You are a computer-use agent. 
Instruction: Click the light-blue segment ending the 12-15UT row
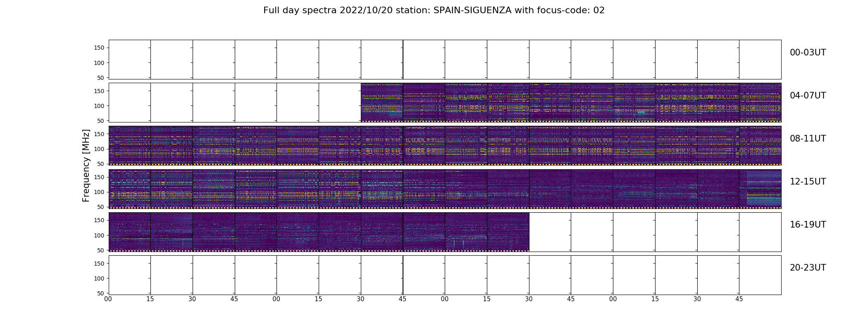764,188
